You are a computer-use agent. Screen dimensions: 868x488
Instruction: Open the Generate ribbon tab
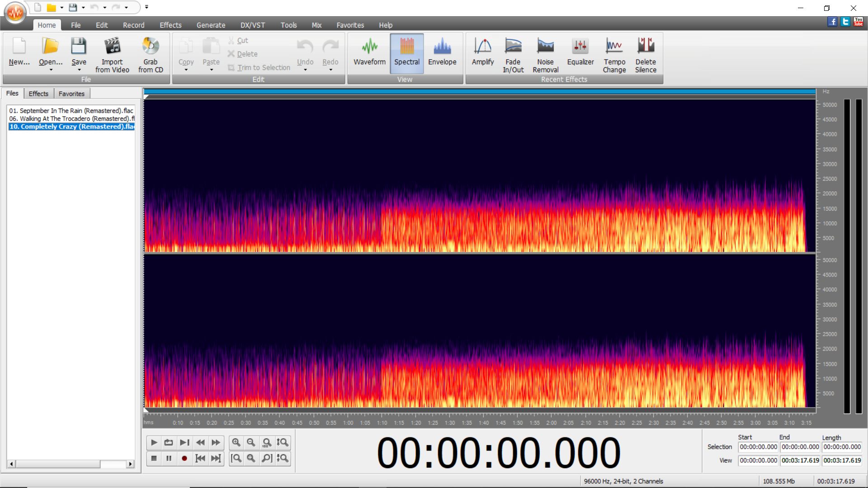(x=211, y=25)
